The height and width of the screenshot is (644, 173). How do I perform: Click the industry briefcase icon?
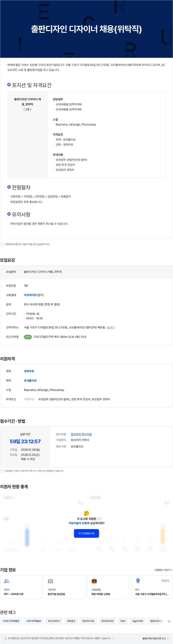pyautogui.click(x=94, y=581)
